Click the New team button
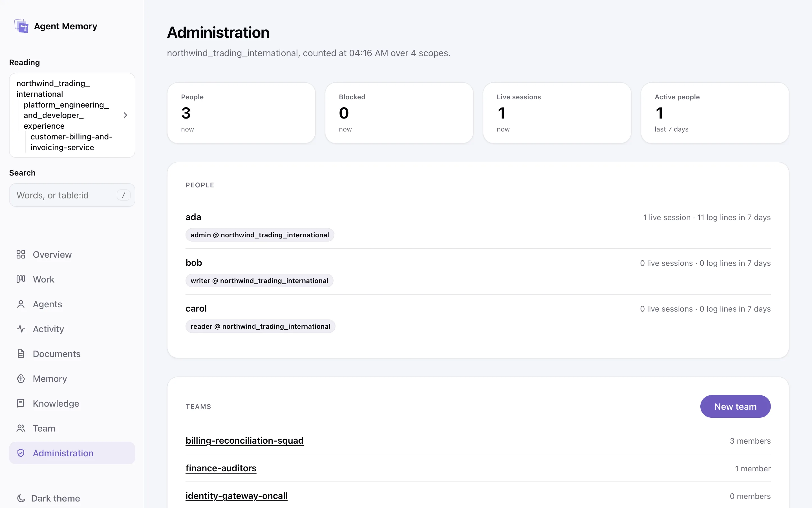The width and height of the screenshot is (812, 508). (735, 406)
